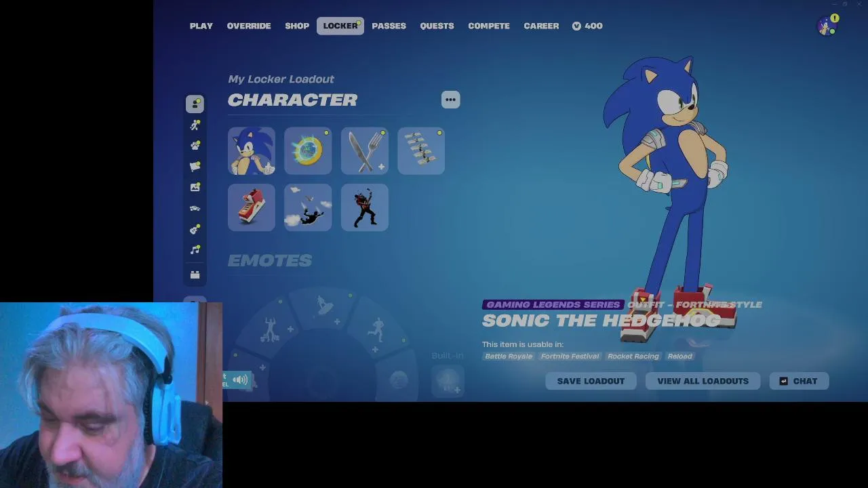Open the Lobby category (picture icon)
The image size is (868, 488).
coord(195,187)
